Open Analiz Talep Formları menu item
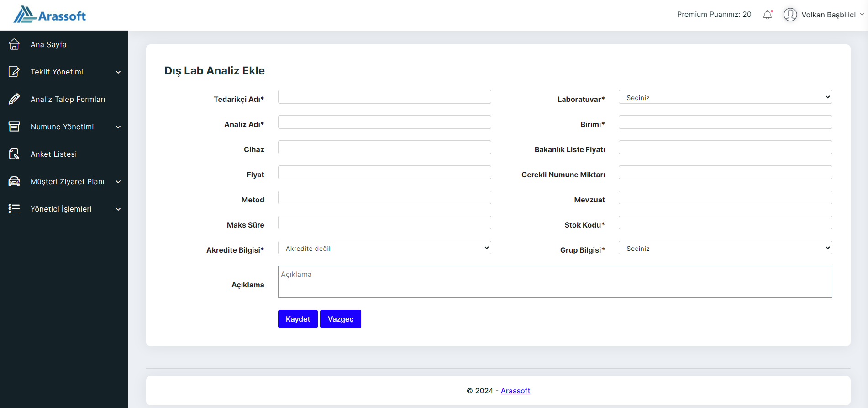Viewport: 868px width, 408px height. pos(68,99)
